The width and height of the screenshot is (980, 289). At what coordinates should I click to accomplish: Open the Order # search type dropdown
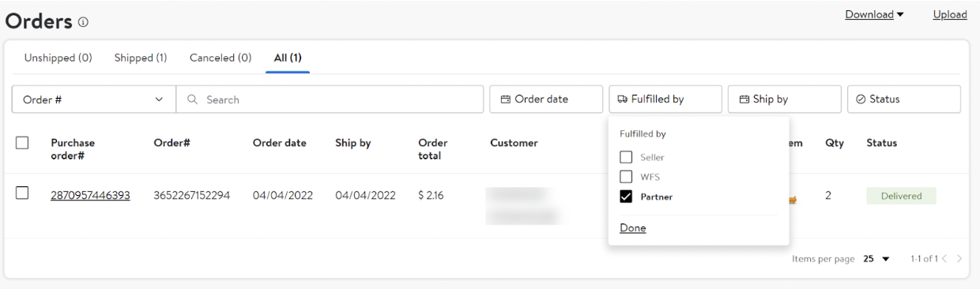pyautogui.click(x=93, y=99)
